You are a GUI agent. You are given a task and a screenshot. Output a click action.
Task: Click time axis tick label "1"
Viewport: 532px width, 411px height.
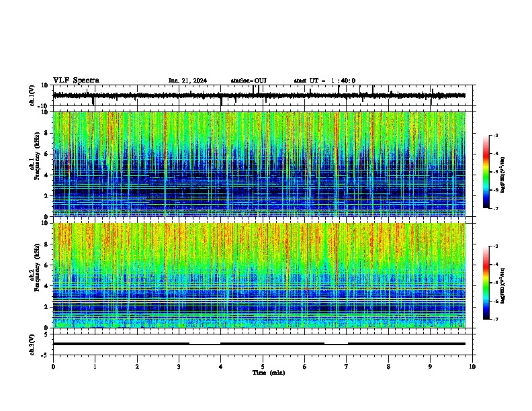click(x=95, y=367)
